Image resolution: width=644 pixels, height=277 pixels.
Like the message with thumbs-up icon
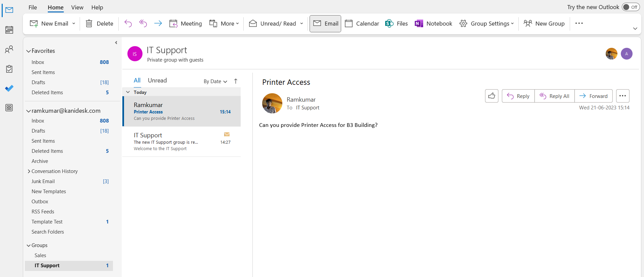pyautogui.click(x=492, y=96)
